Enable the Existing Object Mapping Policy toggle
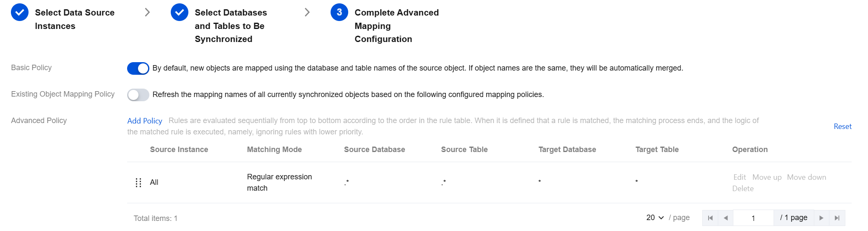Image resolution: width=868 pixels, height=231 pixels. 138,95
